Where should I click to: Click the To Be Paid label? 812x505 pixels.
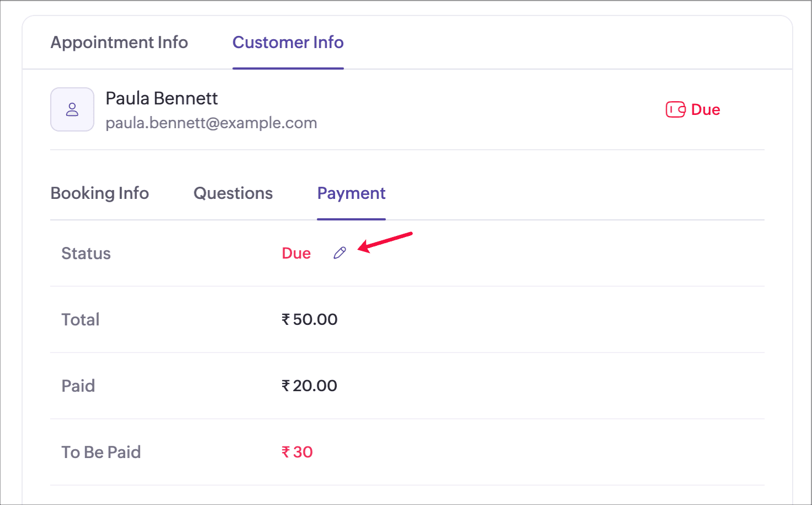(x=101, y=452)
